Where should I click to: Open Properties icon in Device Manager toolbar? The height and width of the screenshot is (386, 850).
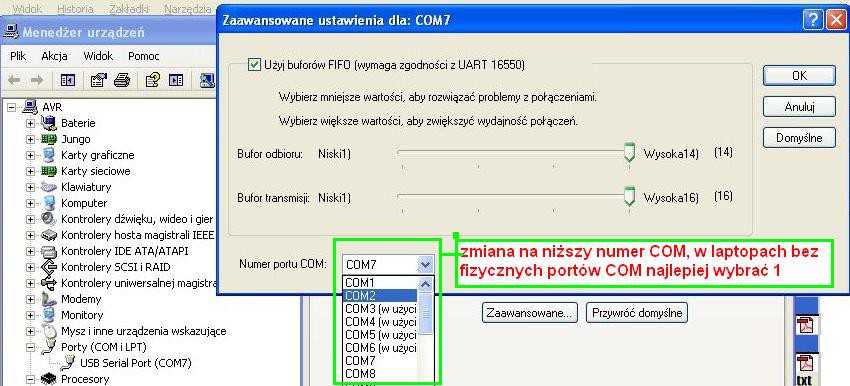tap(99, 80)
